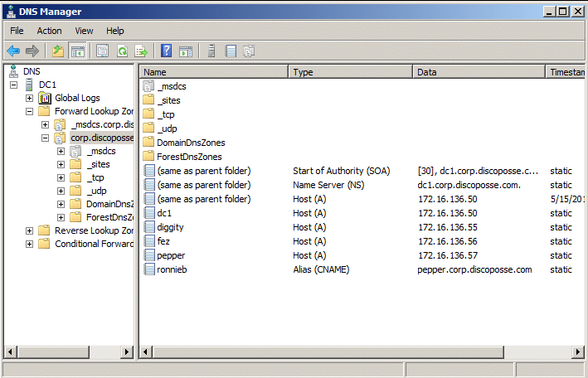Expand the Global Logs tree node

(x=30, y=98)
